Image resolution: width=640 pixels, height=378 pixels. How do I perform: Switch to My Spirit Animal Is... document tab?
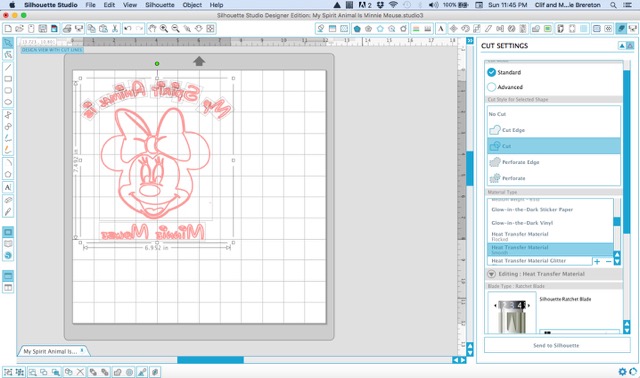pos(53,351)
